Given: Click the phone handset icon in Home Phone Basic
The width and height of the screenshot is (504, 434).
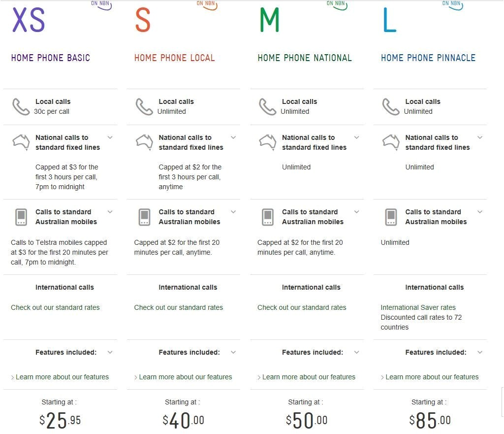Looking at the screenshot, I should 21,106.
